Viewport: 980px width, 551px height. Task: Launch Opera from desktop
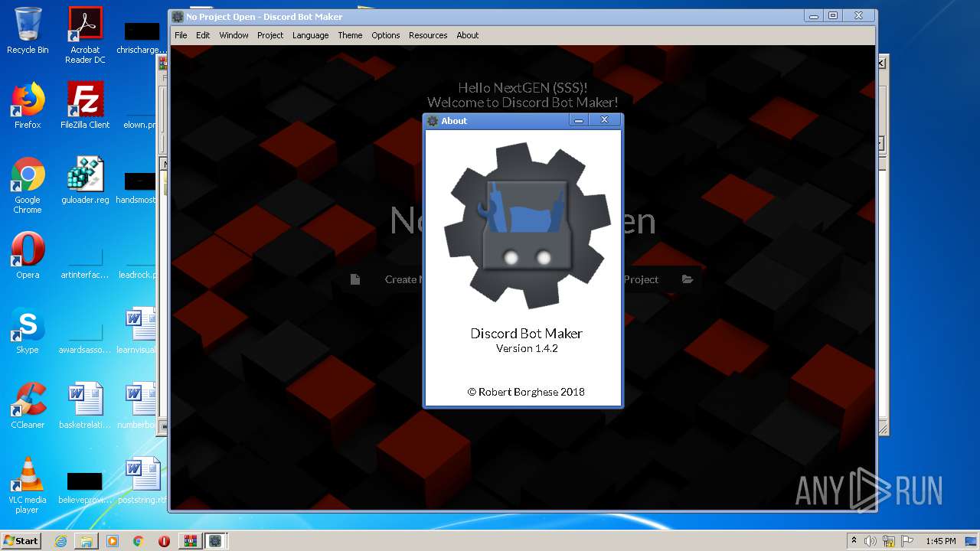pyautogui.click(x=28, y=256)
